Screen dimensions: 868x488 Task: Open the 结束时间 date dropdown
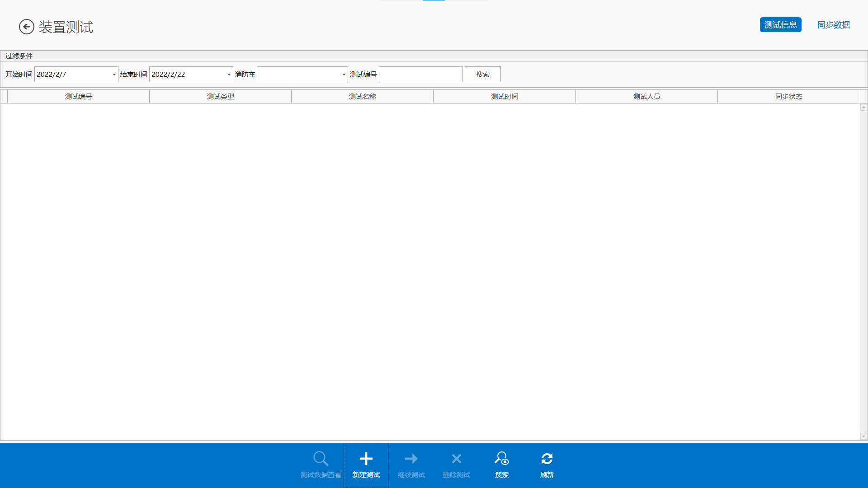229,75
